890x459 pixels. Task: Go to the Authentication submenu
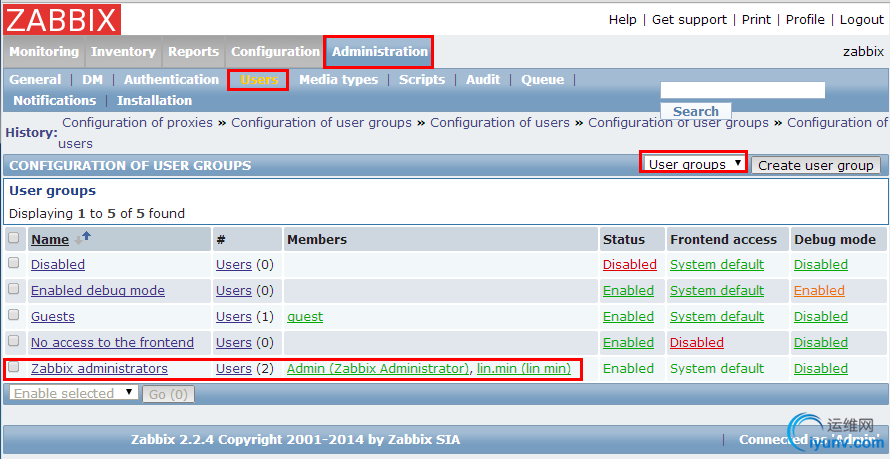pyautogui.click(x=171, y=79)
